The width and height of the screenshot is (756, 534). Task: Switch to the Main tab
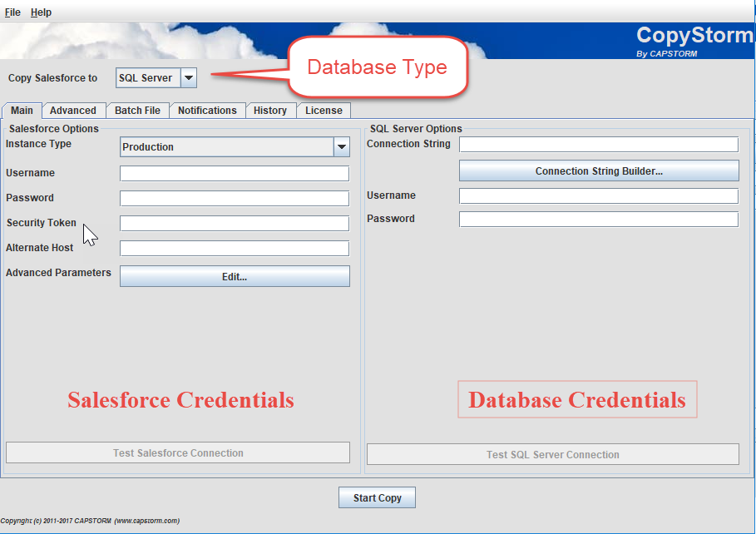tap(22, 111)
